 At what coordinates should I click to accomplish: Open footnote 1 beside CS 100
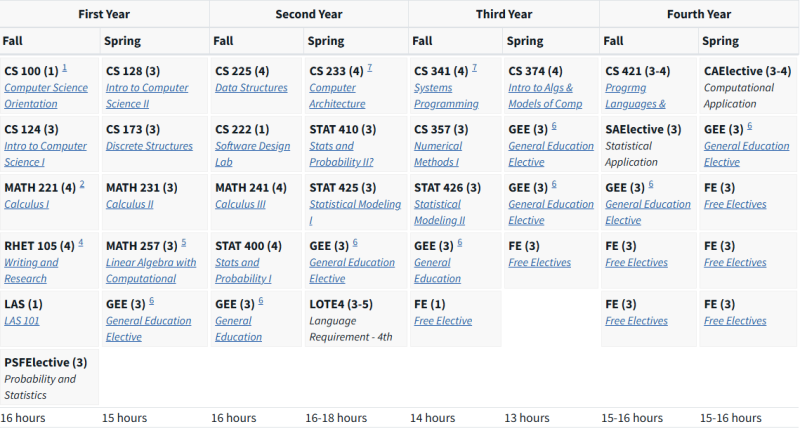64,68
